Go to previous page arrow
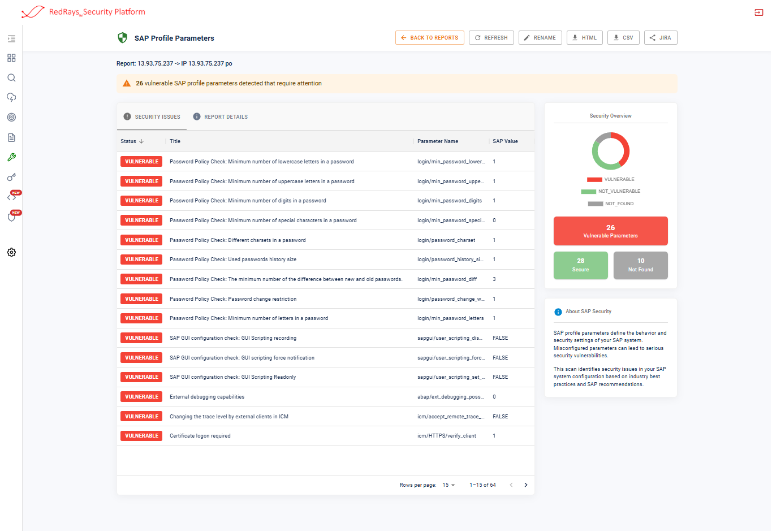 [511, 485]
